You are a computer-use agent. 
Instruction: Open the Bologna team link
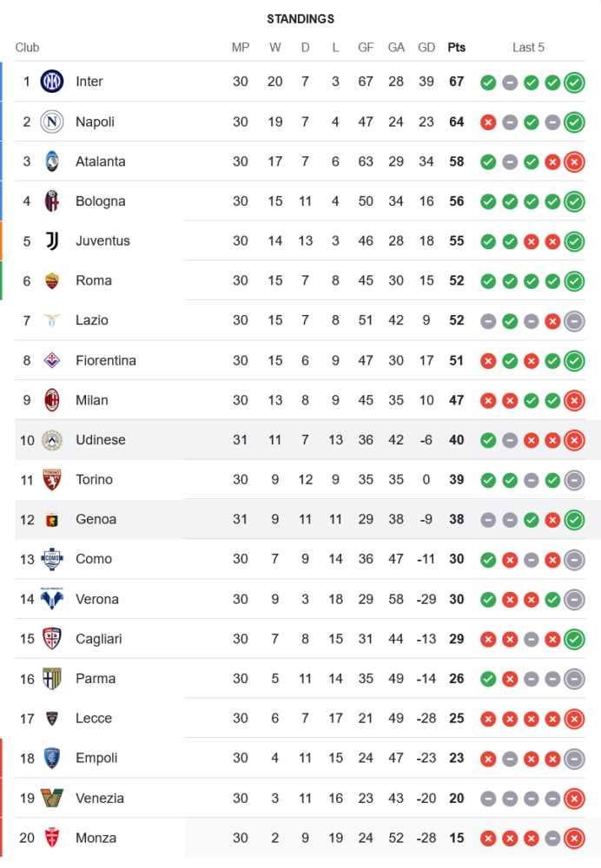tap(100, 201)
